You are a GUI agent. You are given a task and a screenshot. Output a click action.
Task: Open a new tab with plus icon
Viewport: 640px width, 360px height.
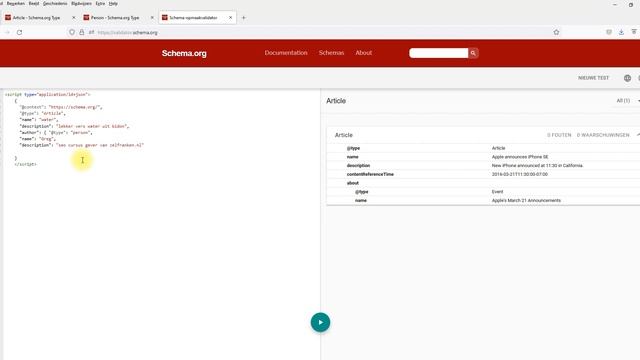(x=244, y=18)
